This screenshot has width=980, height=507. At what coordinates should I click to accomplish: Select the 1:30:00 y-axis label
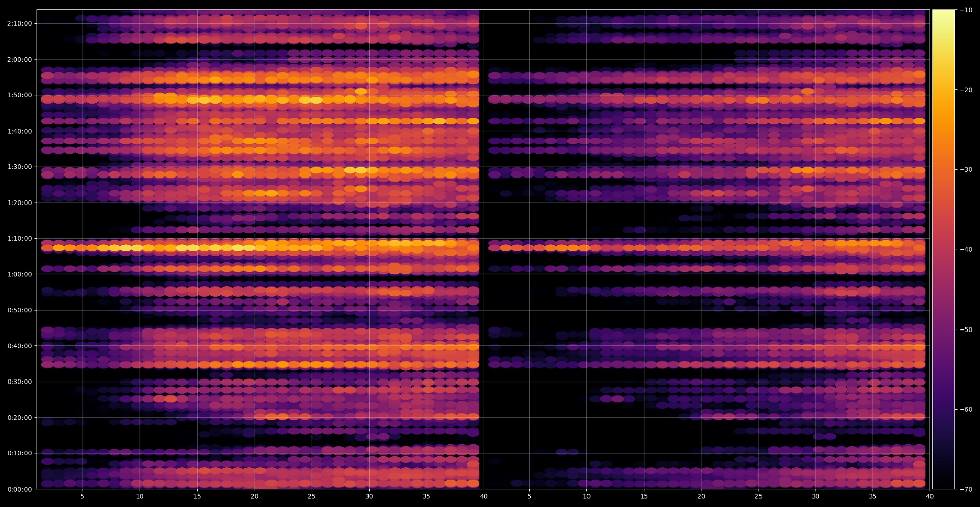[x=19, y=167]
